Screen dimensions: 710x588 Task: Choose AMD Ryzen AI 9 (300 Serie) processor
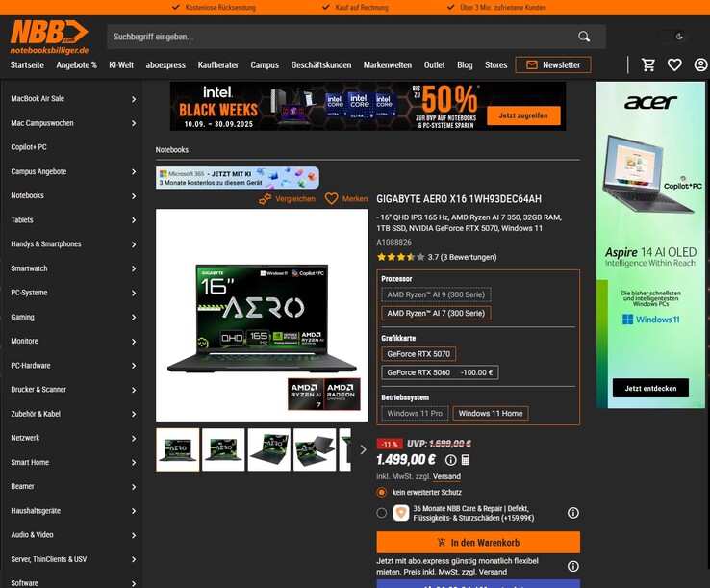pyautogui.click(x=436, y=294)
